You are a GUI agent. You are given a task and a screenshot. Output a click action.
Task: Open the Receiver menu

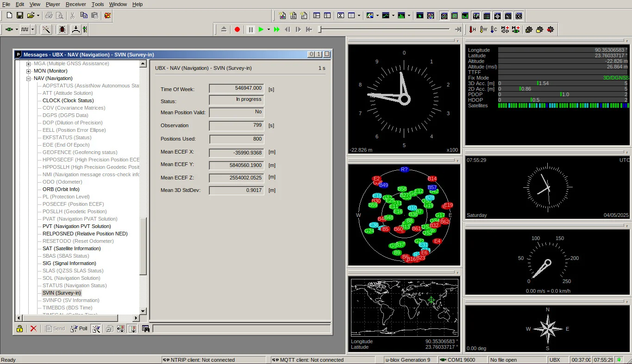[76, 4]
